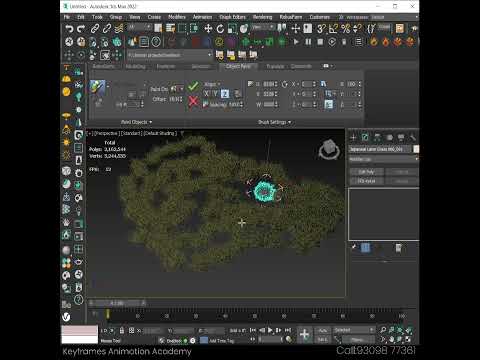The height and width of the screenshot is (360, 480).
Task: Click the Play Animation button in time controls
Action: coord(270,330)
